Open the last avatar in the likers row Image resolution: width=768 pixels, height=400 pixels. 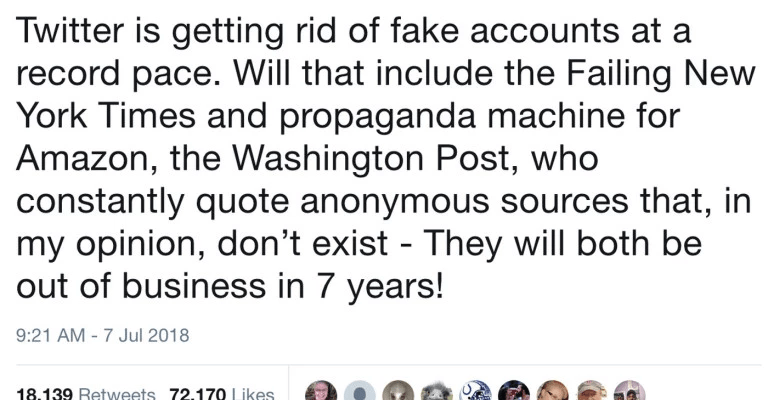click(x=630, y=392)
